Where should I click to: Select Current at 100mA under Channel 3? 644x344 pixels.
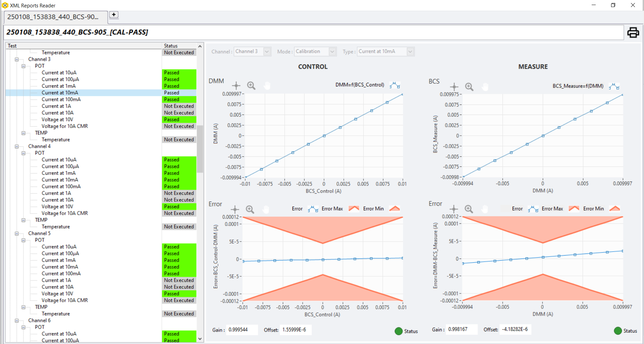61,99
